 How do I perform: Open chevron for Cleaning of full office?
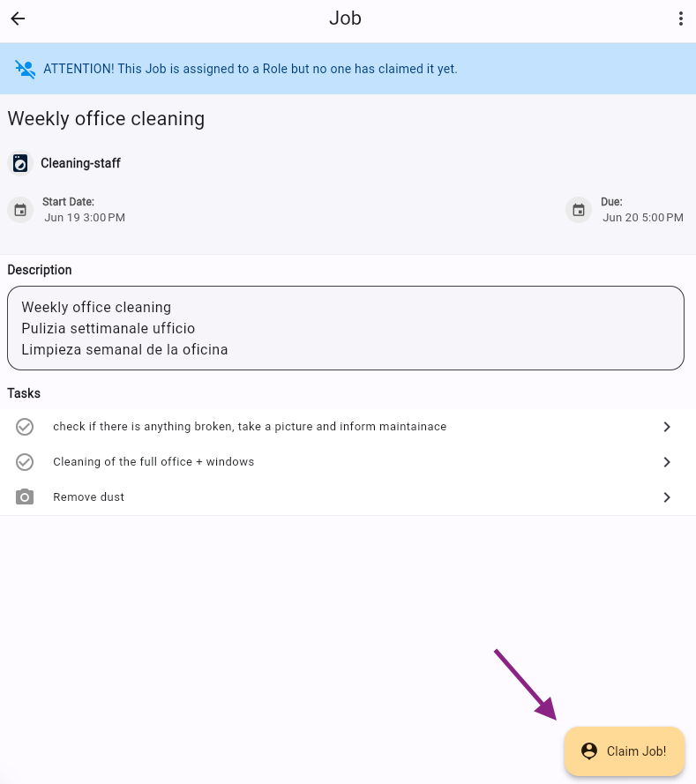tap(667, 462)
